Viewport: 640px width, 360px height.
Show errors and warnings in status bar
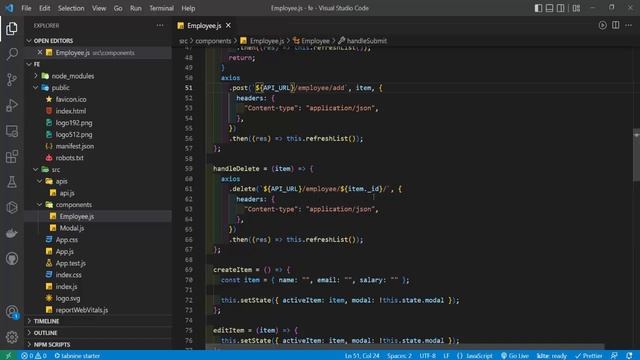[34, 356]
